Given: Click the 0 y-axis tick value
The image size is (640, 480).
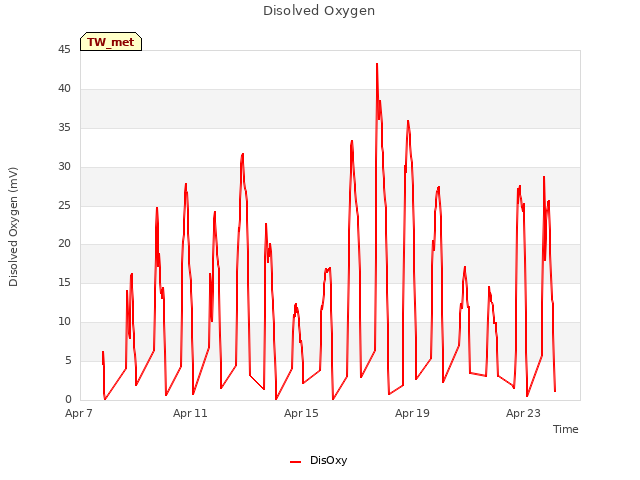Looking at the screenshot, I should coord(68,399).
